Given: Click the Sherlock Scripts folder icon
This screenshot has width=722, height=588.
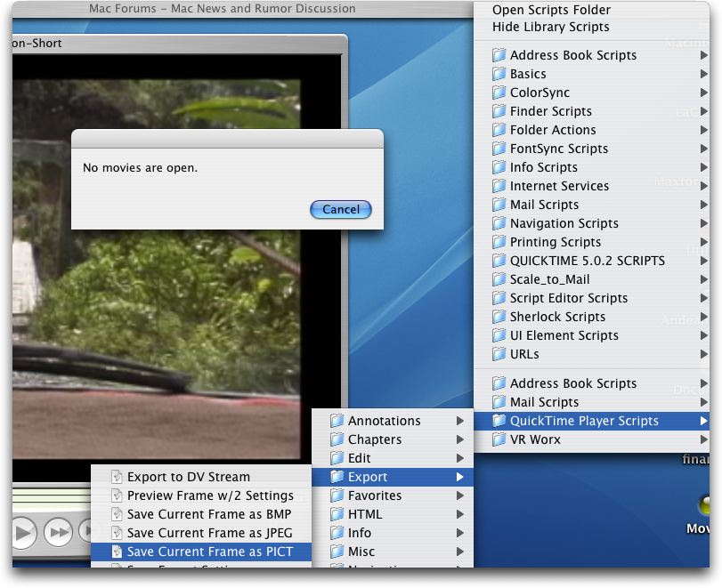Looking at the screenshot, I should click(x=499, y=317).
